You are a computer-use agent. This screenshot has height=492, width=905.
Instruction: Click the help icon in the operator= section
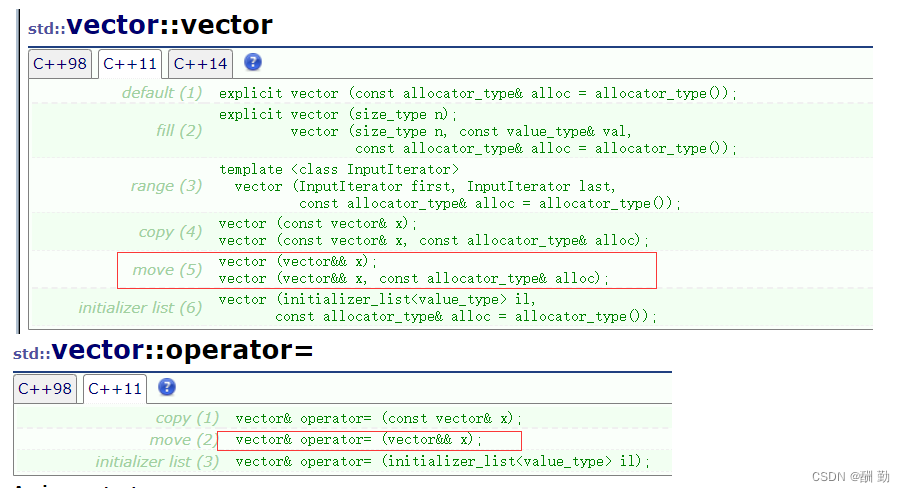(x=167, y=387)
